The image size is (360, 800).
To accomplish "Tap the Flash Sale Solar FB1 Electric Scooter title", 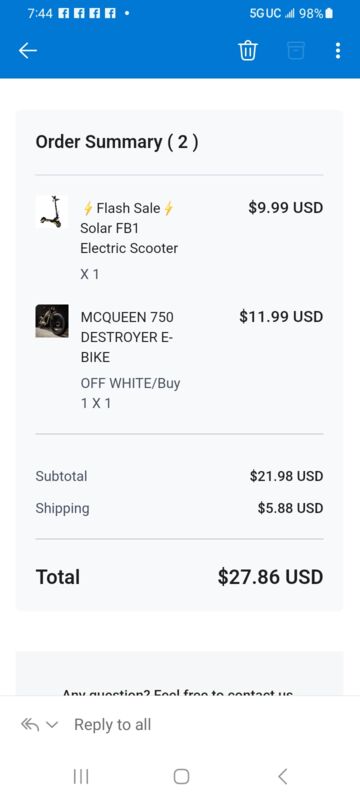I will (129, 228).
